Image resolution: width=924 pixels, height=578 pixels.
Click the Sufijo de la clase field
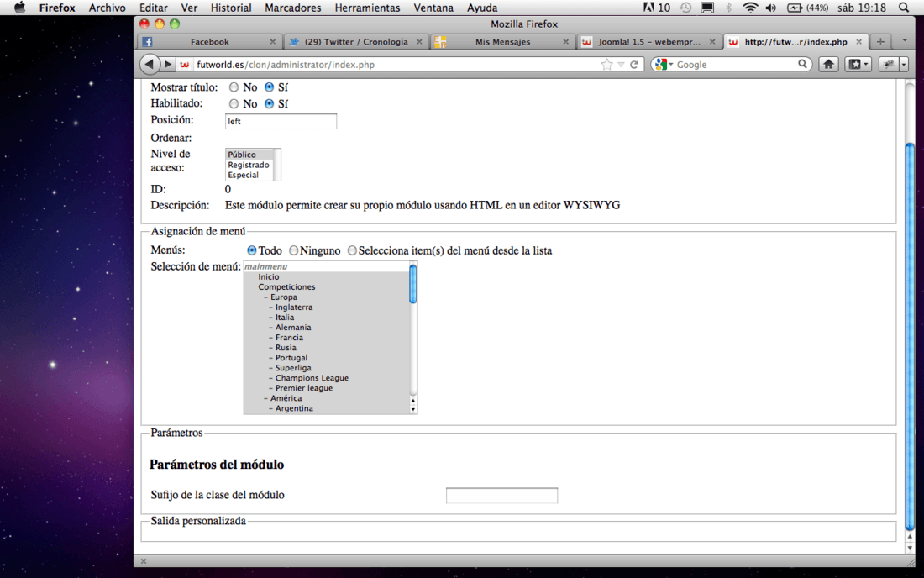click(501, 496)
